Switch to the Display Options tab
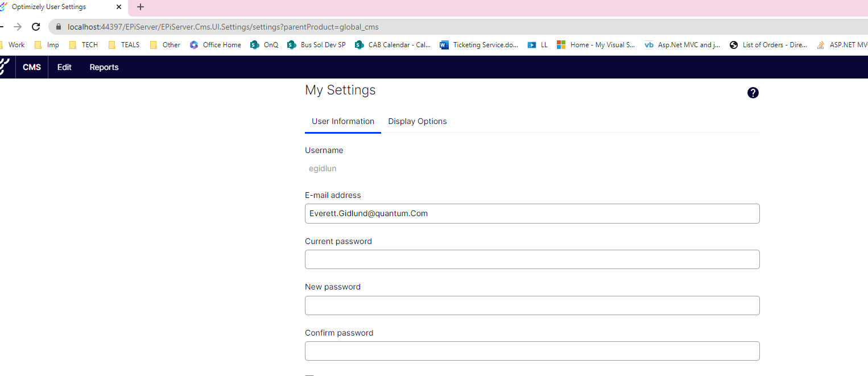Screen dimensions: 868x376 coord(417,121)
